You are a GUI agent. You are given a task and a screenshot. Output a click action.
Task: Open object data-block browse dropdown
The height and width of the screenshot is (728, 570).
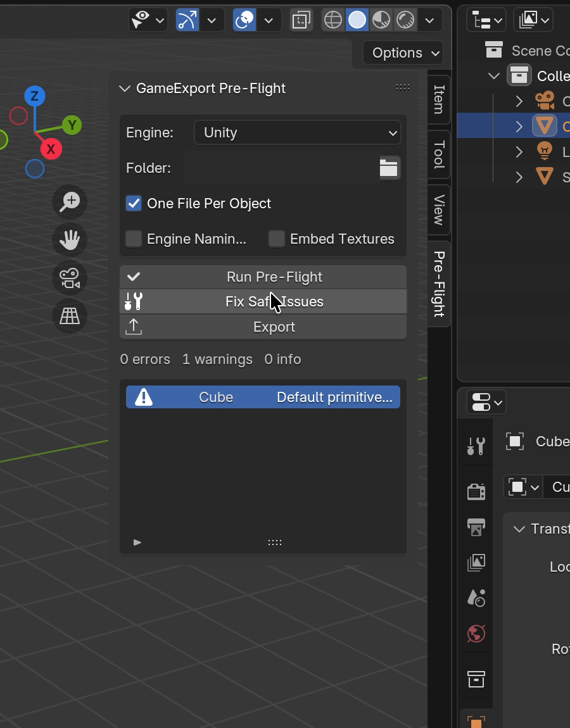[524, 487]
